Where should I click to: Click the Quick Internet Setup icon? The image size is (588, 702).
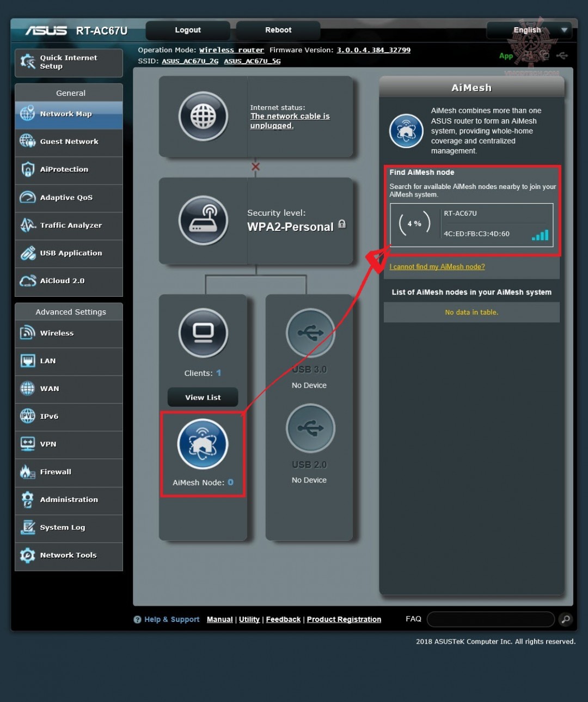click(x=28, y=62)
